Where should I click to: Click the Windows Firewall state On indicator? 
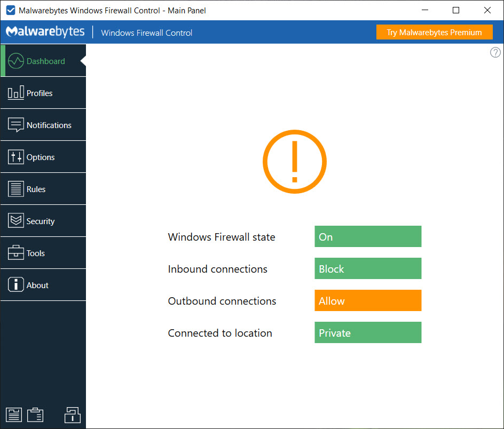point(367,237)
